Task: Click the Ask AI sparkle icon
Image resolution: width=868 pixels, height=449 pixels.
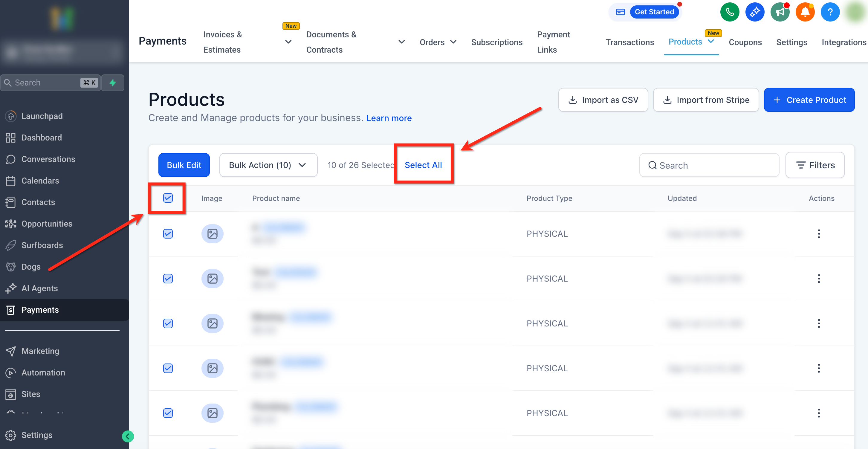Action: pos(754,12)
